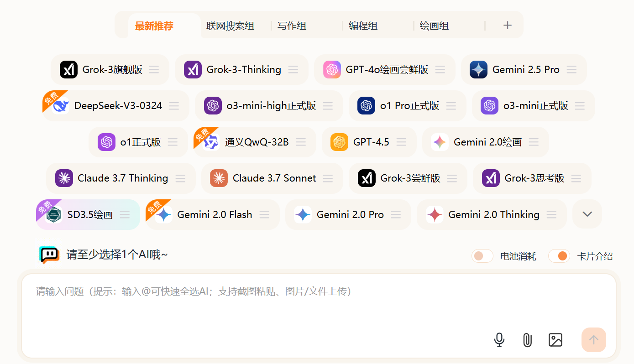634x364 pixels.
Task: Click the Grok-3尝鲜版 black logo
Action: pos(367,178)
